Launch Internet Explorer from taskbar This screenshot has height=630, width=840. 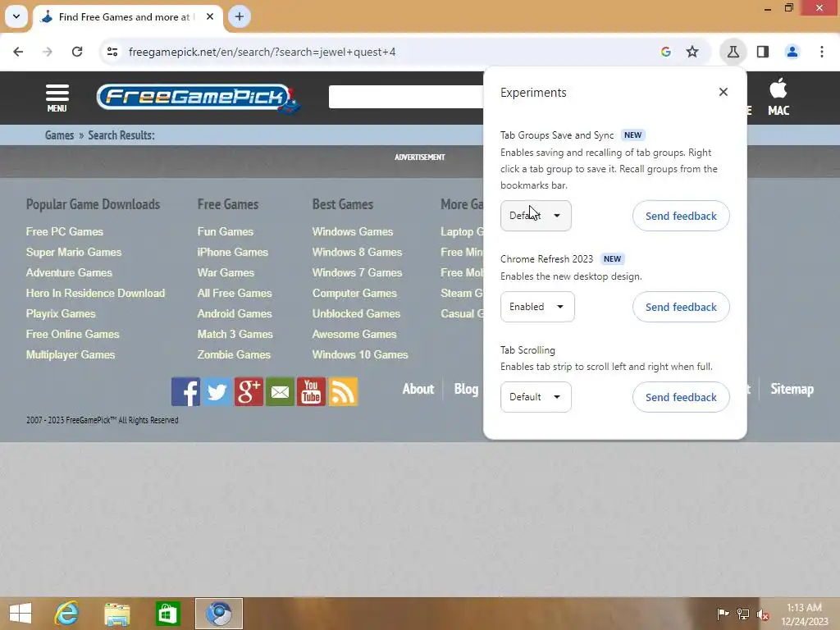click(67, 614)
